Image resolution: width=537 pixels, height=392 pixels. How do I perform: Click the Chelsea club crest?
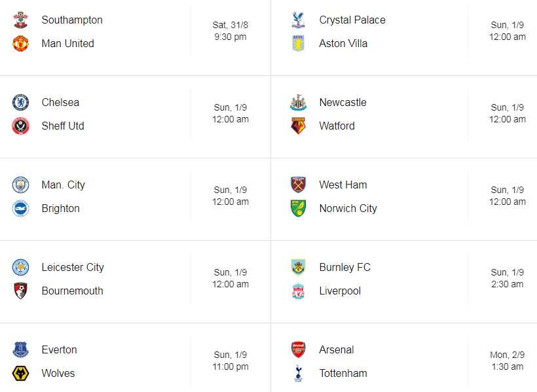click(x=20, y=102)
